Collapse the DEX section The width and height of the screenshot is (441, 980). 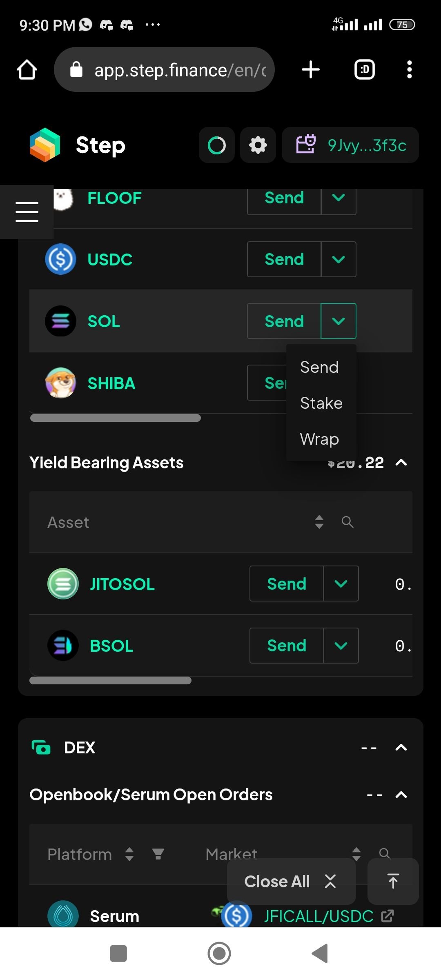click(x=401, y=747)
